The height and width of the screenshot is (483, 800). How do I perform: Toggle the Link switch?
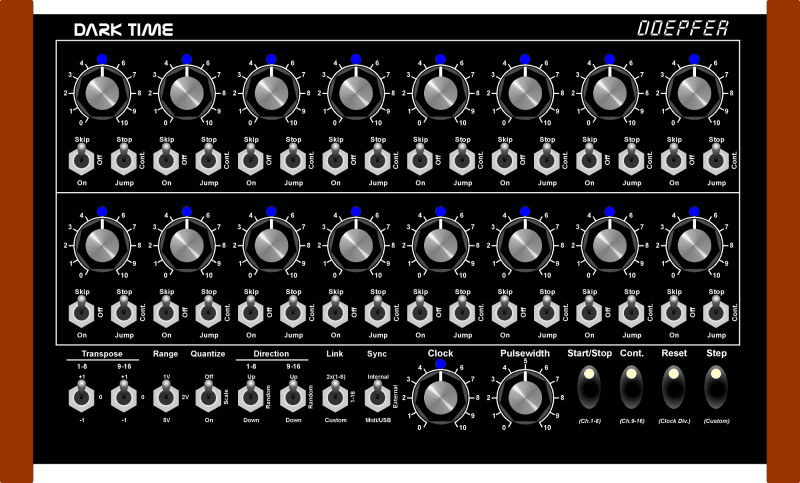(x=335, y=396)
